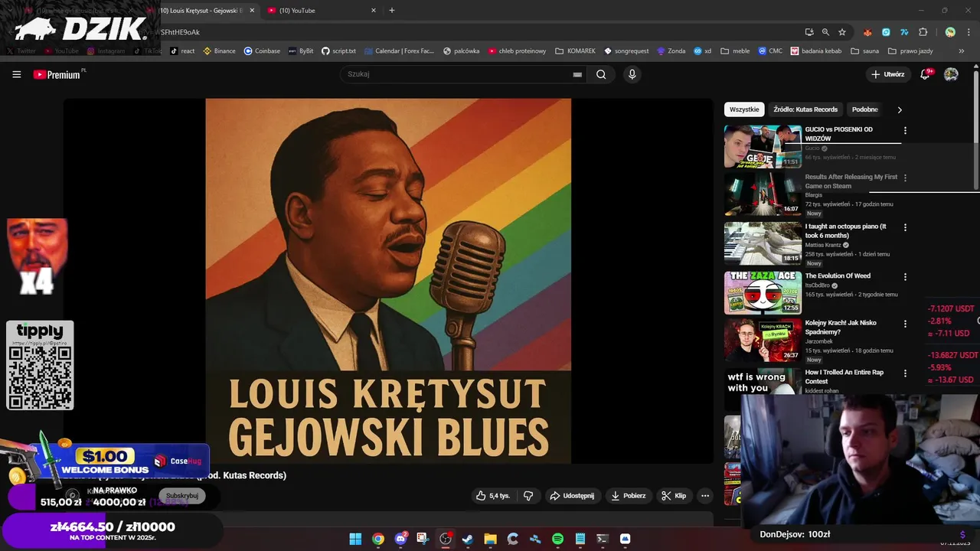Open options menu for The Evolution Of Weed

[905, 277]
